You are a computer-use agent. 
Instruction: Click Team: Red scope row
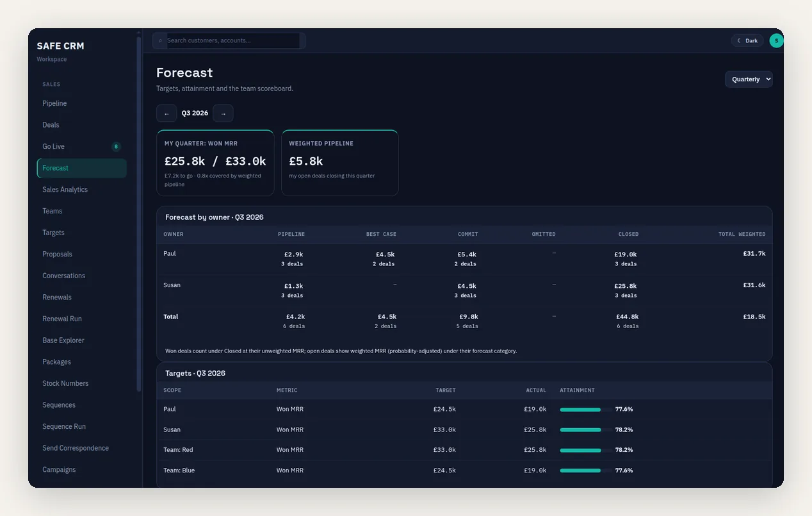[x=464, y=450]
